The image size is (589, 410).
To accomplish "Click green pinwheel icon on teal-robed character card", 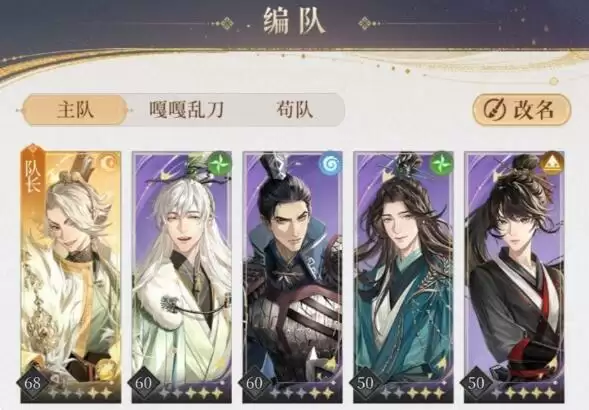I will point(441,164).
